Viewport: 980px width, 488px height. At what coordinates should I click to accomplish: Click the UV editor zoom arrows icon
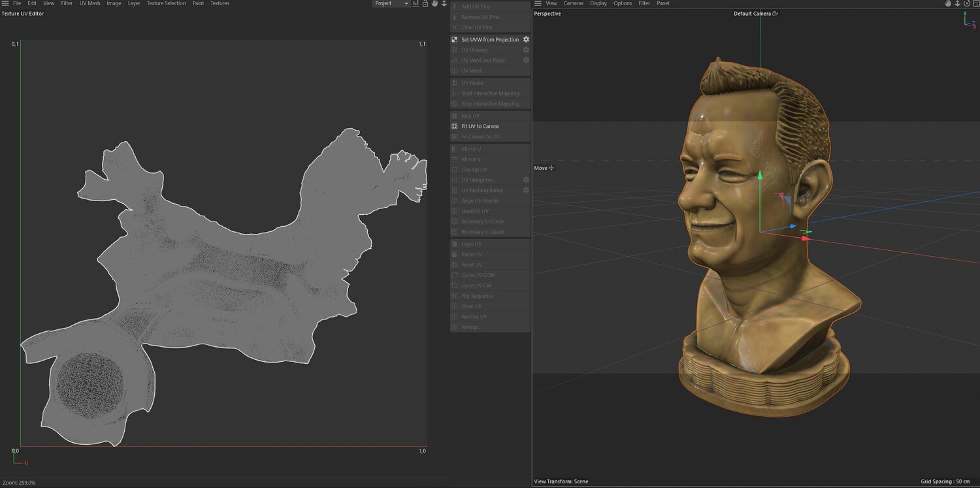point(444,3)
